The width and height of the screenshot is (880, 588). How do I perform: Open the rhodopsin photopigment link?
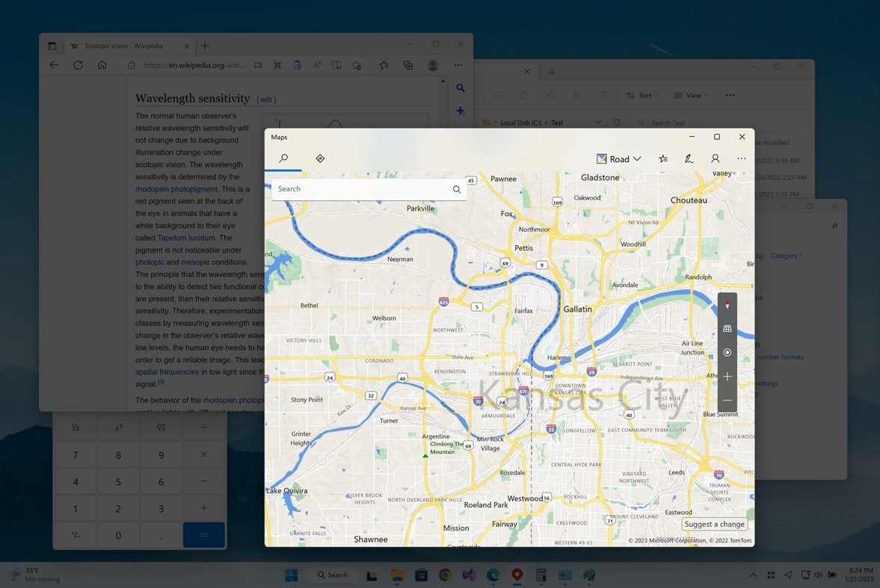[x=176, y=189]
